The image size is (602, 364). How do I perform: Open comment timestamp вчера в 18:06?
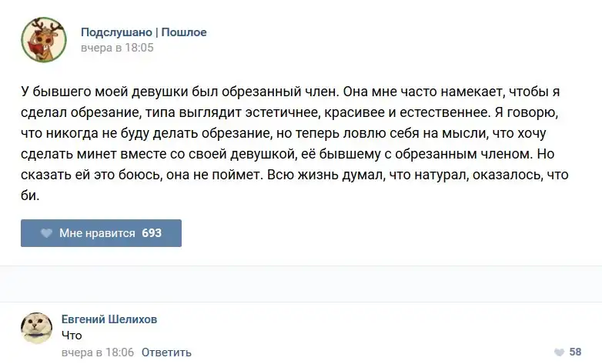97,352
